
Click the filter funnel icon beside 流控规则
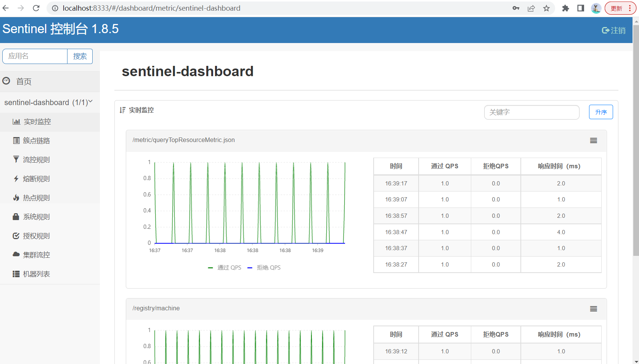[16, 159]
